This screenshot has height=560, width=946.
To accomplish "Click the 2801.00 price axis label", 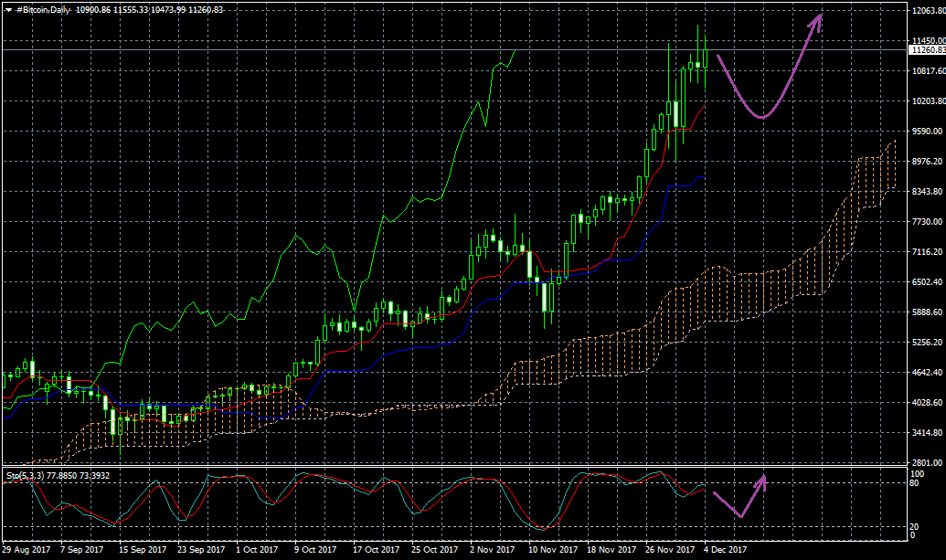I will tap(925, 462).
